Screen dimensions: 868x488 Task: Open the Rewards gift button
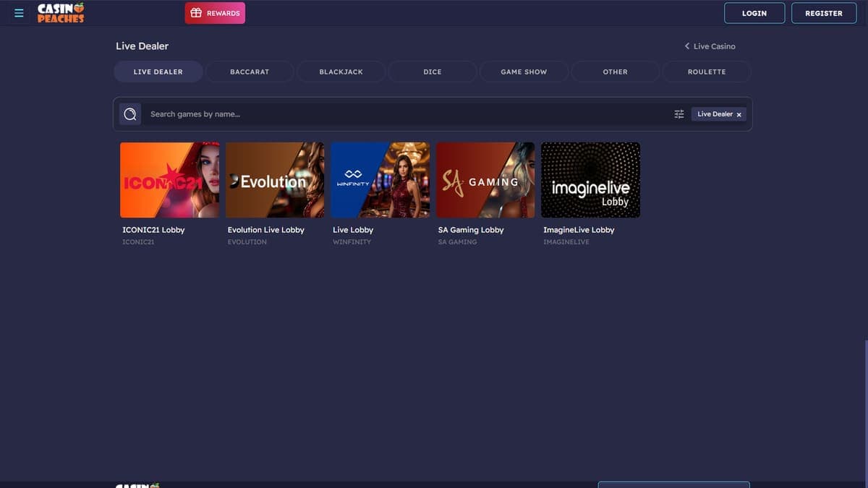[215, 13]
